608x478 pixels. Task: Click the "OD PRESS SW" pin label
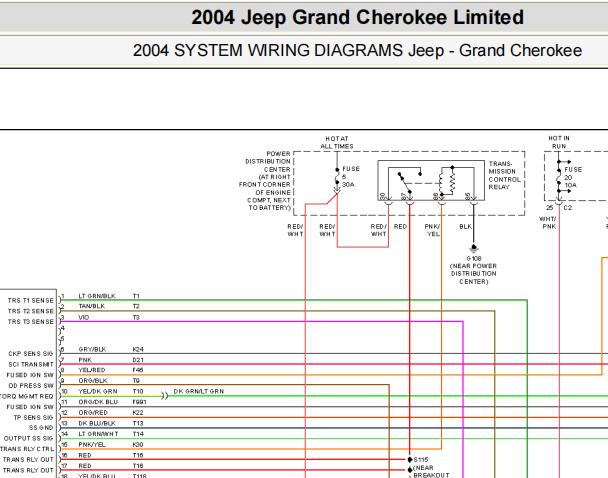pyautogui.click(x=31, y=385)
